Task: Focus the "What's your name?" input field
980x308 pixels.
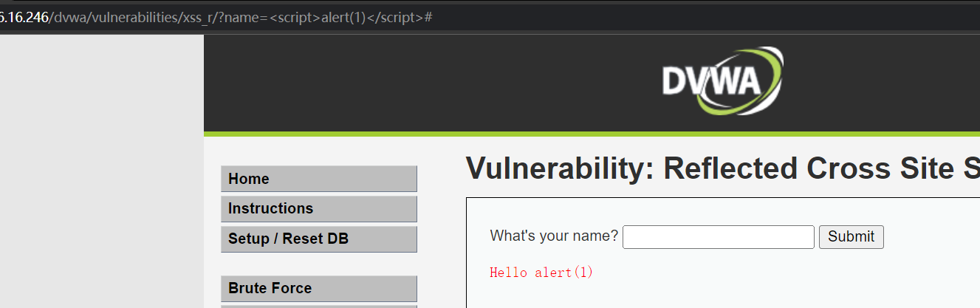Action: point(719,237)
